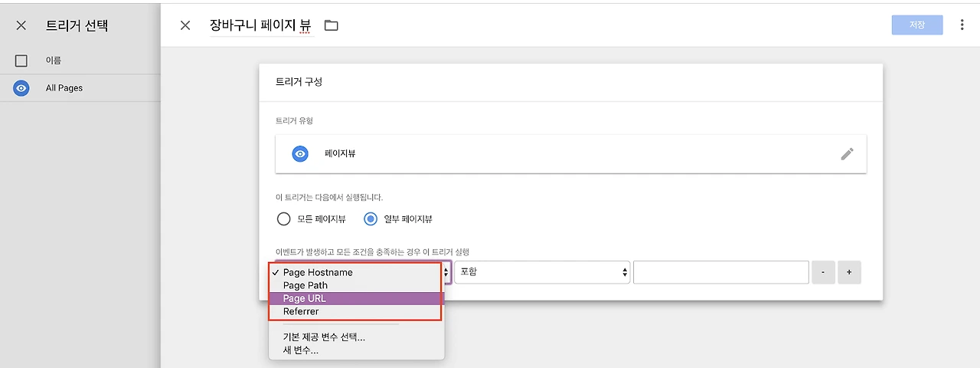The image size is (980, 368).
Task: Close the 장바구니 페이지 뷰 trigger editor
Action: pos(185,25)
